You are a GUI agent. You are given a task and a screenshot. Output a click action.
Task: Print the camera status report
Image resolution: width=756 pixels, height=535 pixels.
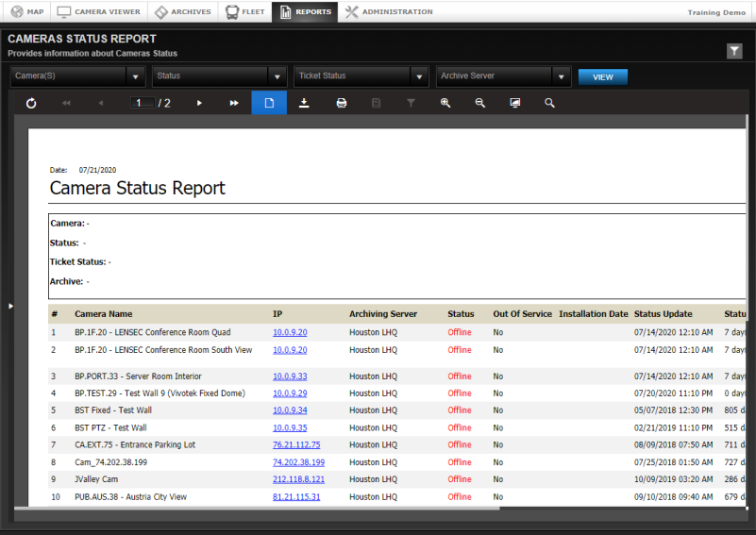click(x=341, y=103)
